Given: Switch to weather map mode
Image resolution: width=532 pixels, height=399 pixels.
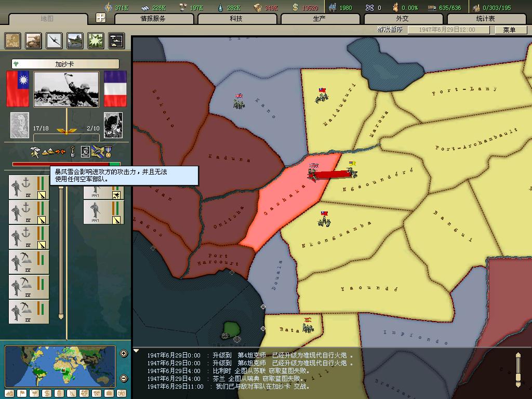Looking at the screenshot, I should (34, 393).
